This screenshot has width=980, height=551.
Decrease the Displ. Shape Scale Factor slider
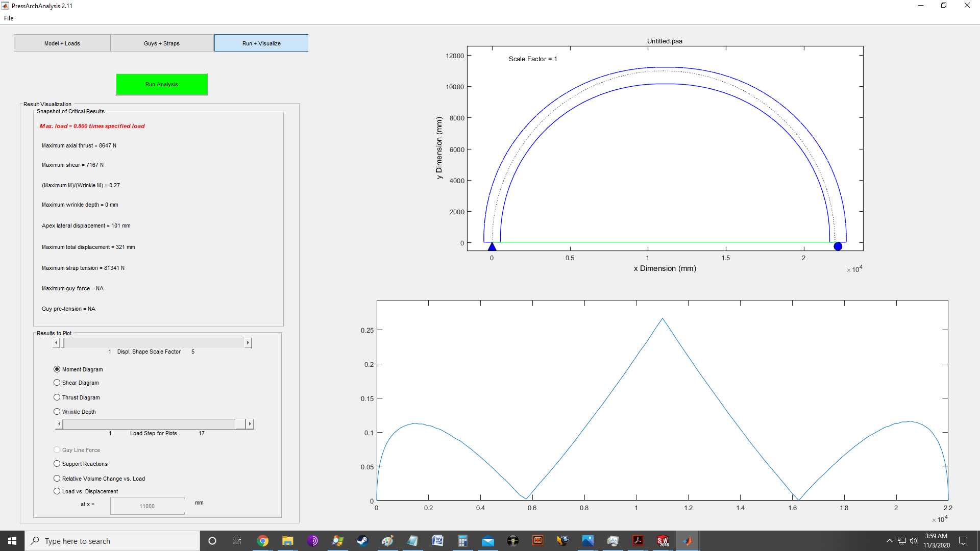(x=56, y=343)
